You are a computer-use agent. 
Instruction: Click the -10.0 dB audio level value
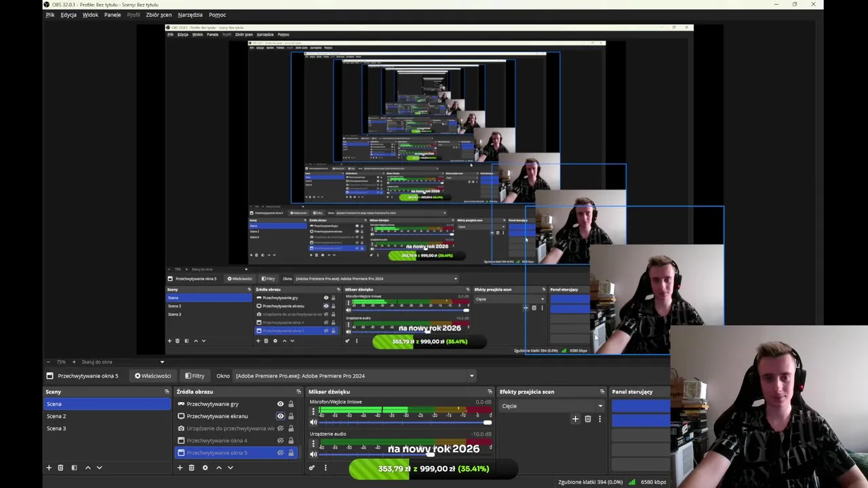481,434
